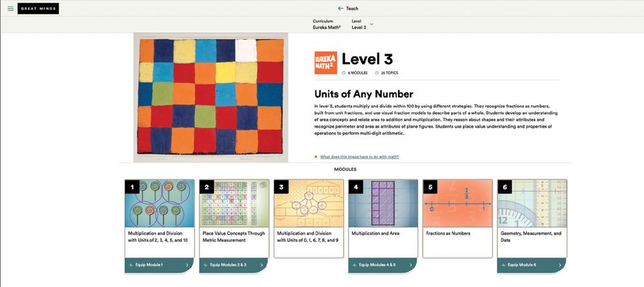Screen dimensions: 644x287
Task: Click the 'MODULES' section heading
Action: click(x=345, y=169)
